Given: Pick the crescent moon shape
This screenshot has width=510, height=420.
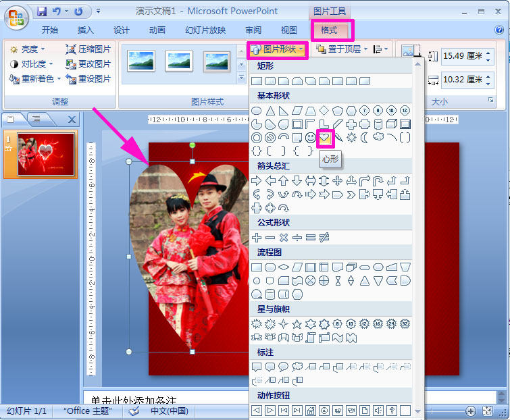Looking at the screenshot, I should (x=364, y=138).
